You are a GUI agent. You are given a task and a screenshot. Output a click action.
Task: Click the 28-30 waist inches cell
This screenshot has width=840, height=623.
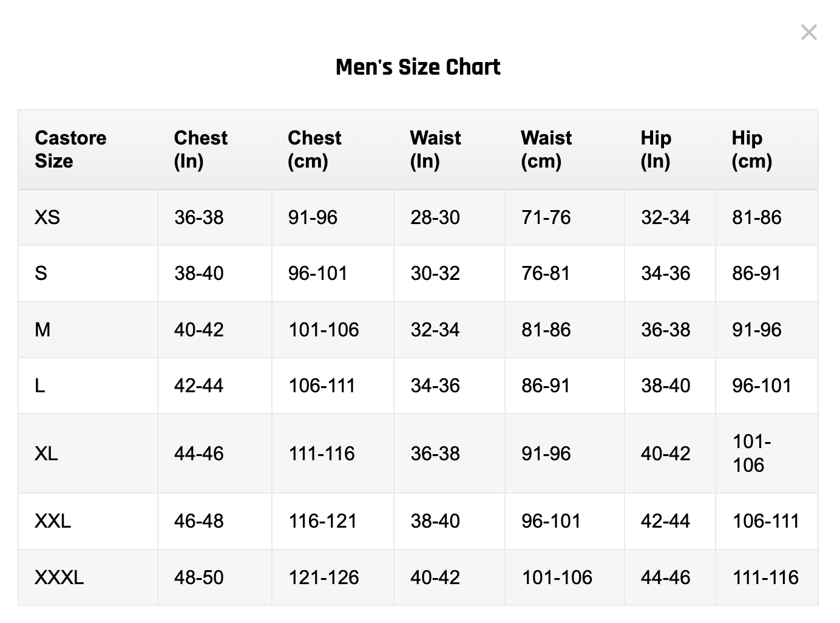click(x=435, y=217)
